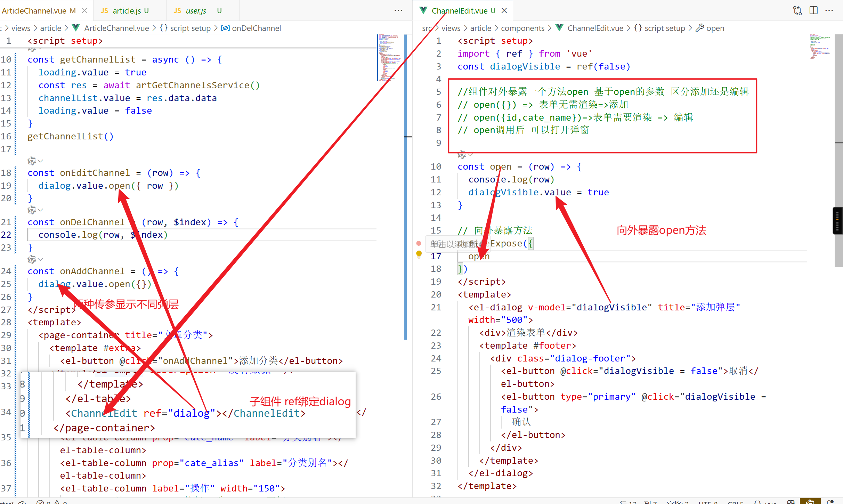This screenshot has height=504, width=843.
Task: Click the onDelChannel breadcrumb item
Action: click(x=256, y=28)
